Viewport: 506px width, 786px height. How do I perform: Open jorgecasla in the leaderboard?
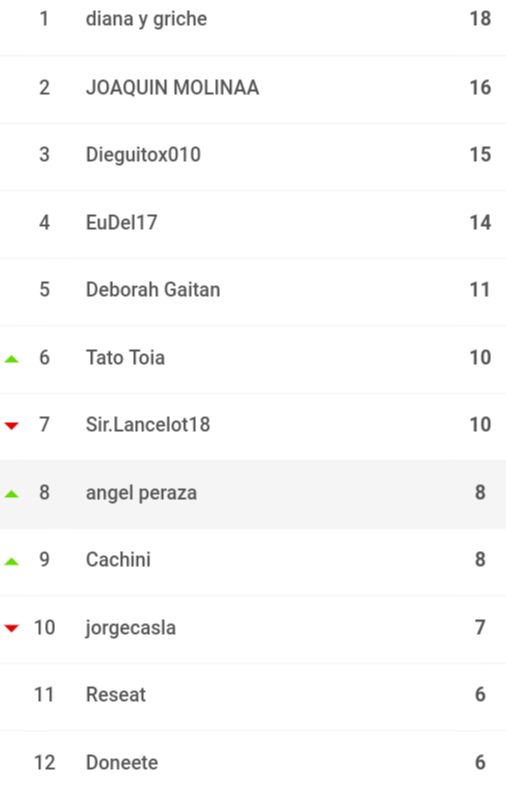pos(130,628)
